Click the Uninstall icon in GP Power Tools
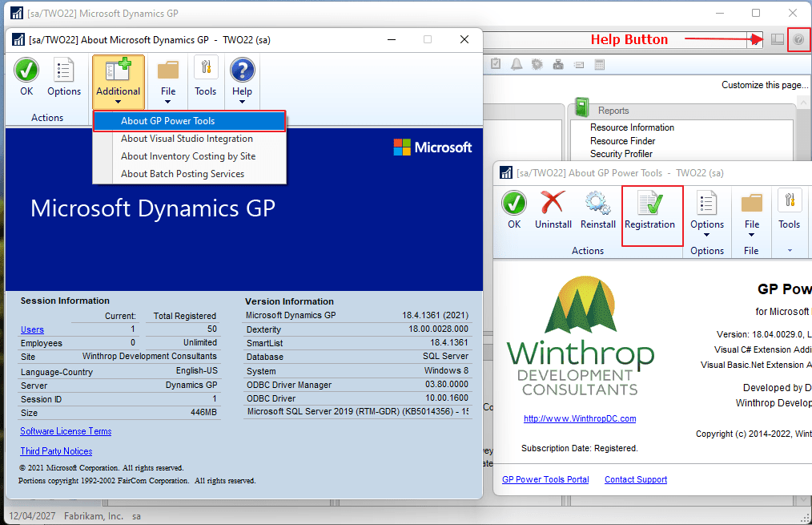 (x=553, y=210)
